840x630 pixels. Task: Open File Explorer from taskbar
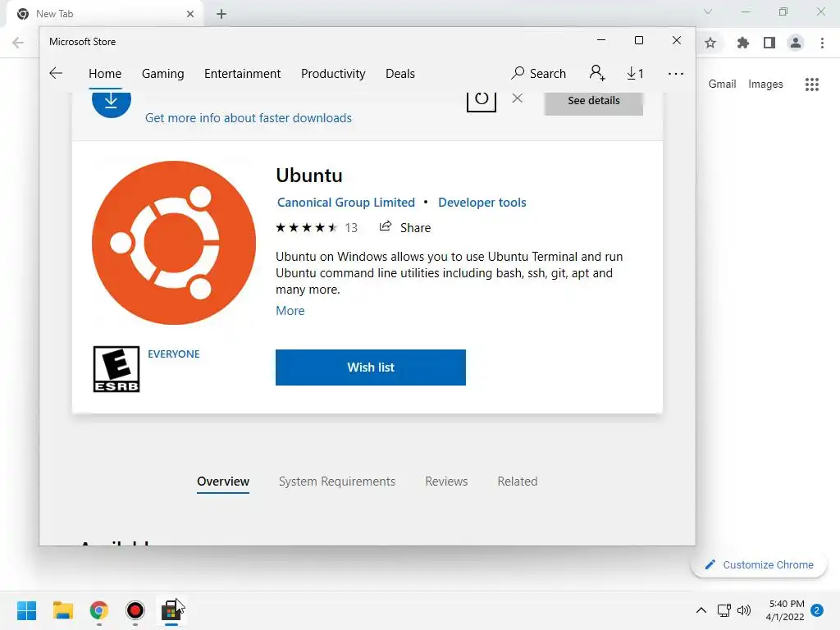(x=62, y=610)
